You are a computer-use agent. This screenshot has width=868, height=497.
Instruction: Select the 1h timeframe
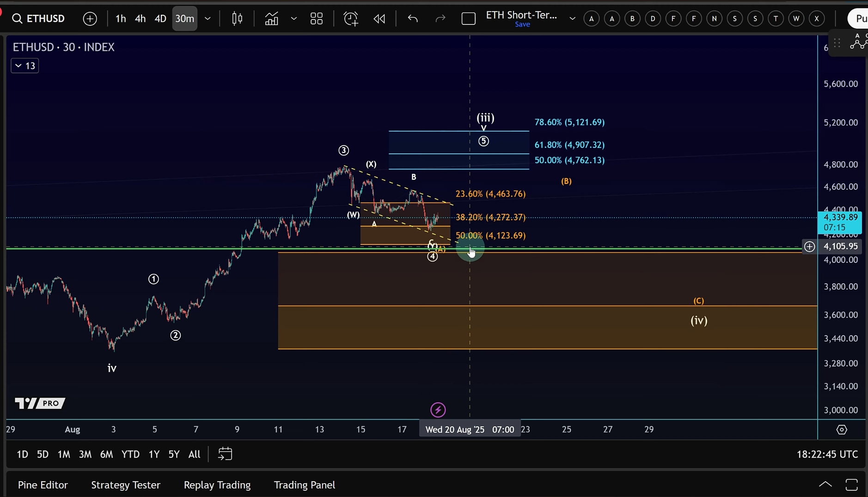point(121,18)
